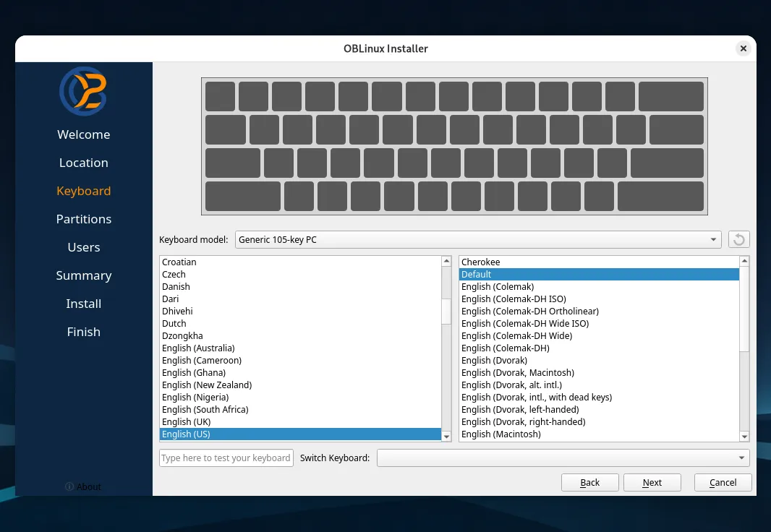Click the Cancel button
This screenshot has width=771, height=532.
(x=723, y=482)
